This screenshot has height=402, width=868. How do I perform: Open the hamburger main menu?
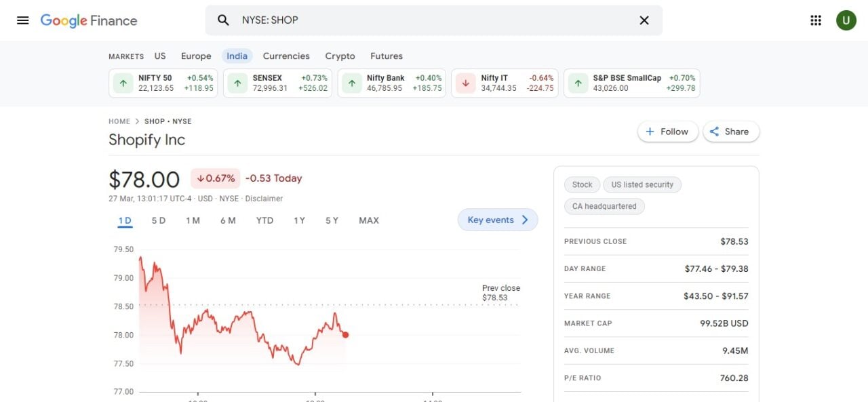22,20
